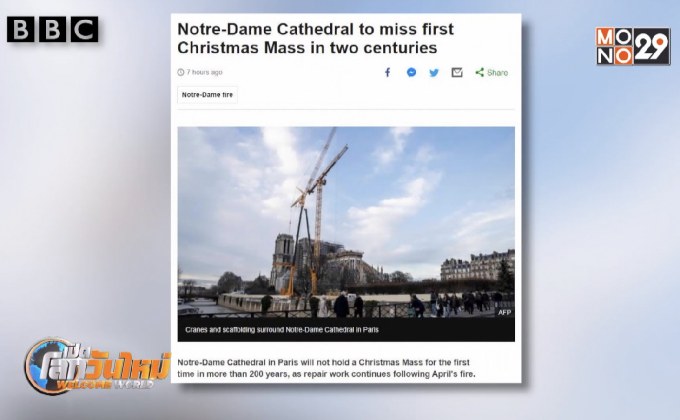Open the cranes and cathedral photo
Screen dimensions: 680x420
pyautogui.click(x=346, y=222)
